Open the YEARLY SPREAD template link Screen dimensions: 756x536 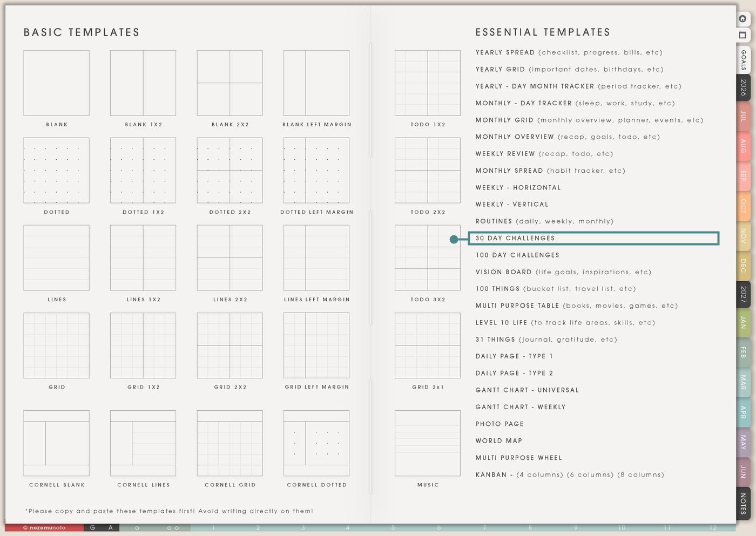569,52
